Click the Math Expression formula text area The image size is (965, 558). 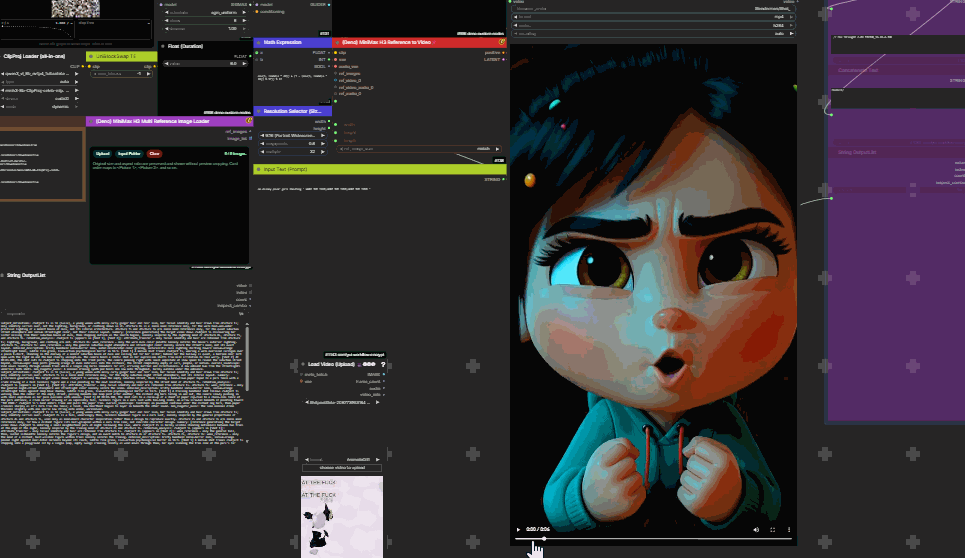292,86
